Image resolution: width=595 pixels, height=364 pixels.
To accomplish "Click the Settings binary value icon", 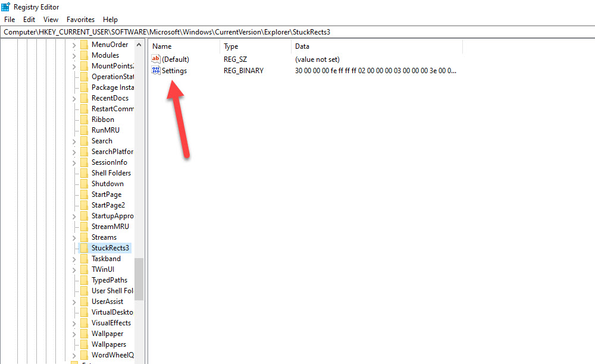I will coord(156,71).
